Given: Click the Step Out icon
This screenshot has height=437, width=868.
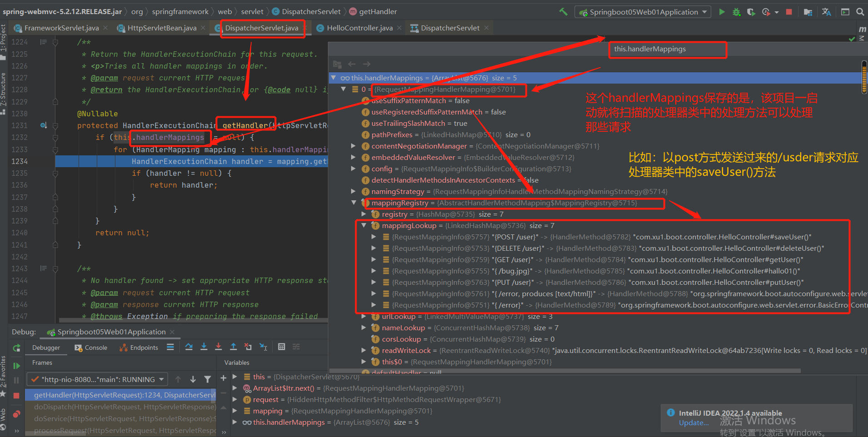Looking at the screenshot, I should pyautogui.click(x=233, y=347).
